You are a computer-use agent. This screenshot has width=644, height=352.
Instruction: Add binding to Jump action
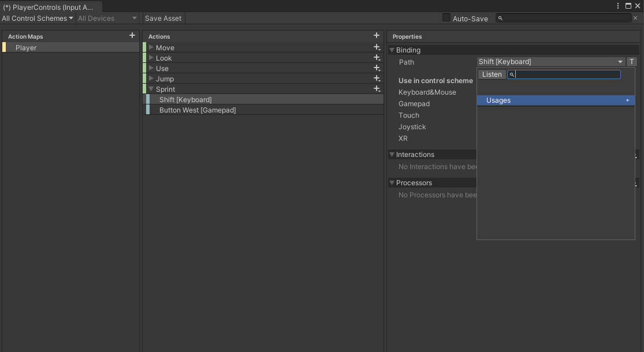click(x=377, y=78)
